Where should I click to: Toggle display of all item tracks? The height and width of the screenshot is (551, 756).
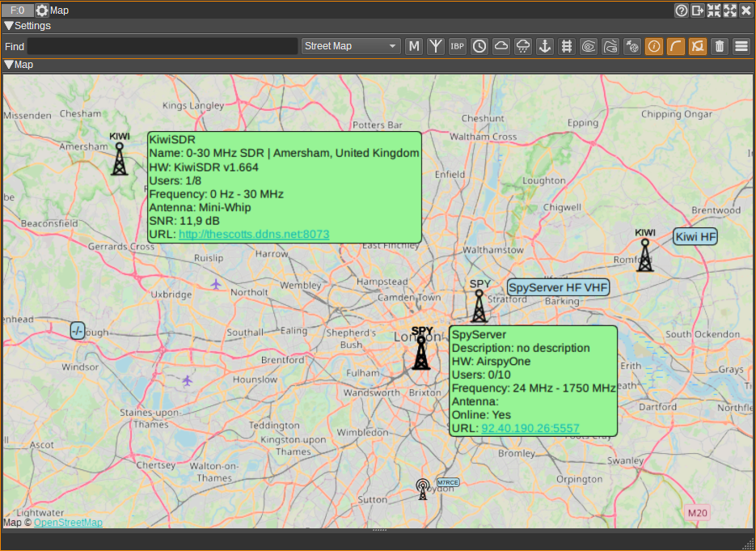[x=698, y=46]
